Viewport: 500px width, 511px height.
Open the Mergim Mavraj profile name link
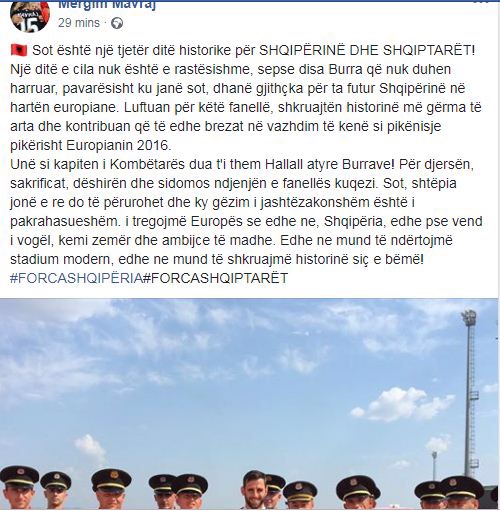click(x=107, y=5)
